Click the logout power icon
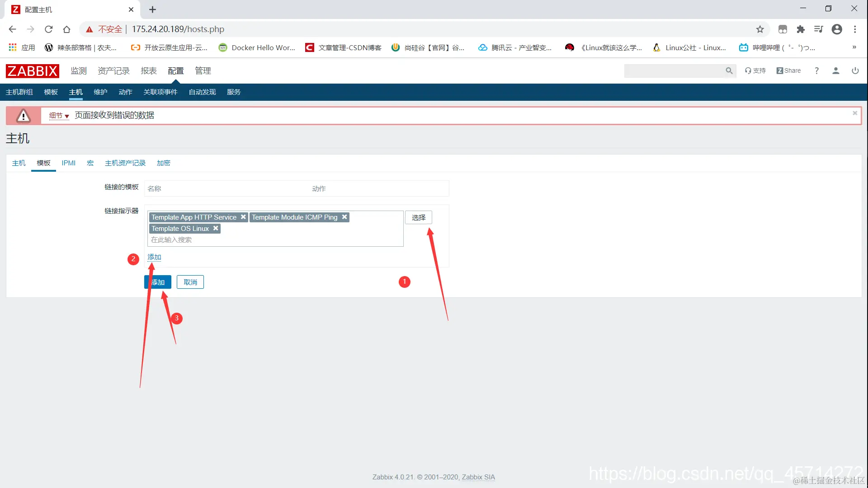 click(x=855, y=70)
